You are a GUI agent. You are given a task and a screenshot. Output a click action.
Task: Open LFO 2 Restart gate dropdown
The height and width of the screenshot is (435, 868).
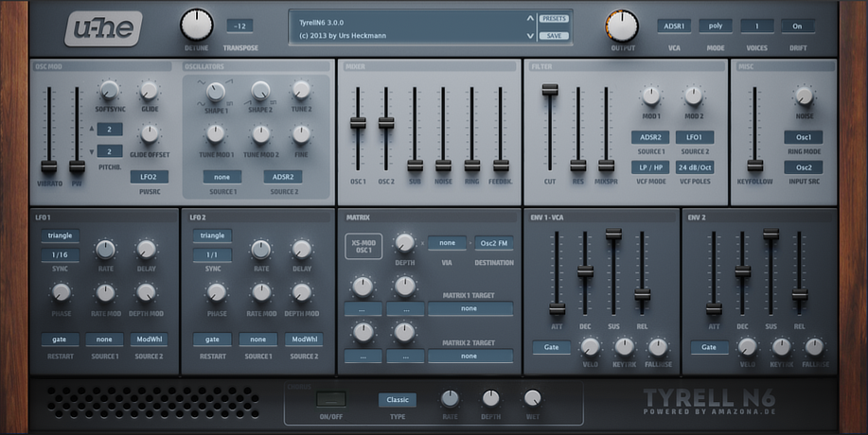(x=212, y=339)
